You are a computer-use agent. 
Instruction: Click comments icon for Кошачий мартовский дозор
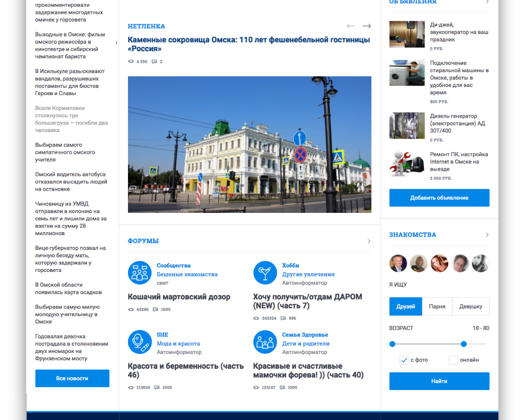point(155,310)
